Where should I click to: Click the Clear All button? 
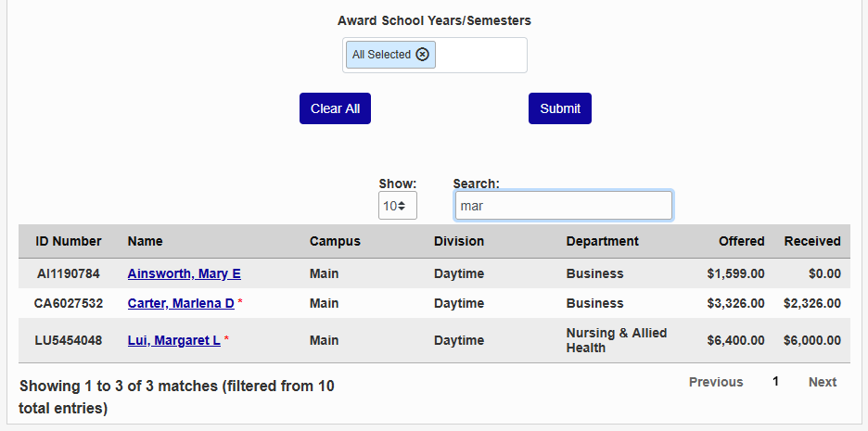(x=335, y=108)
